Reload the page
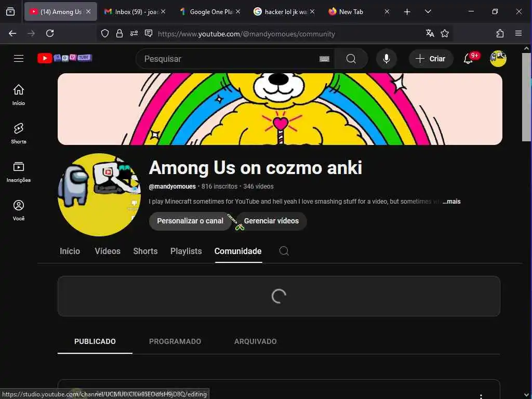532x399 pixels. coord(50,33)
